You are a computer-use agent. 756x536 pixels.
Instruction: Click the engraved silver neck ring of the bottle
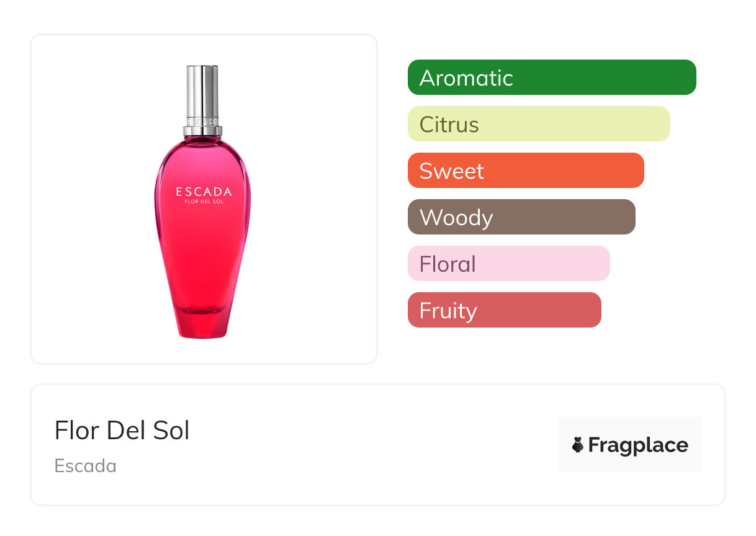coord(202,123)
